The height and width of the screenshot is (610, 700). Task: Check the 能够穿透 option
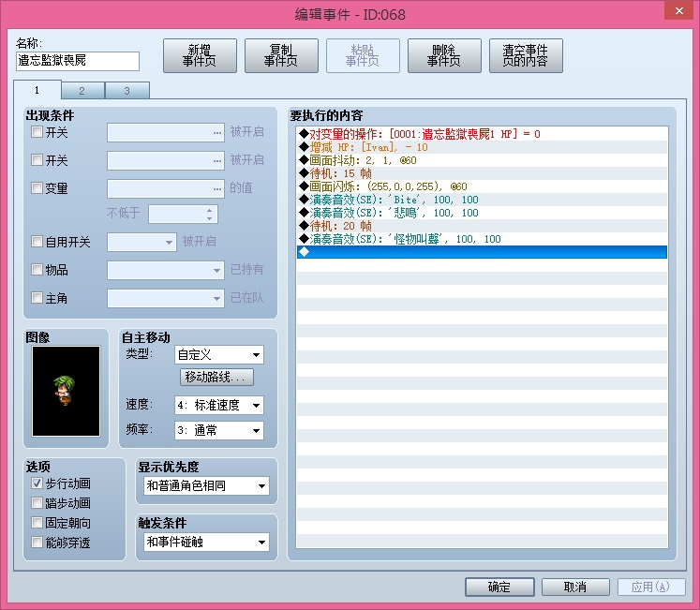37,543
